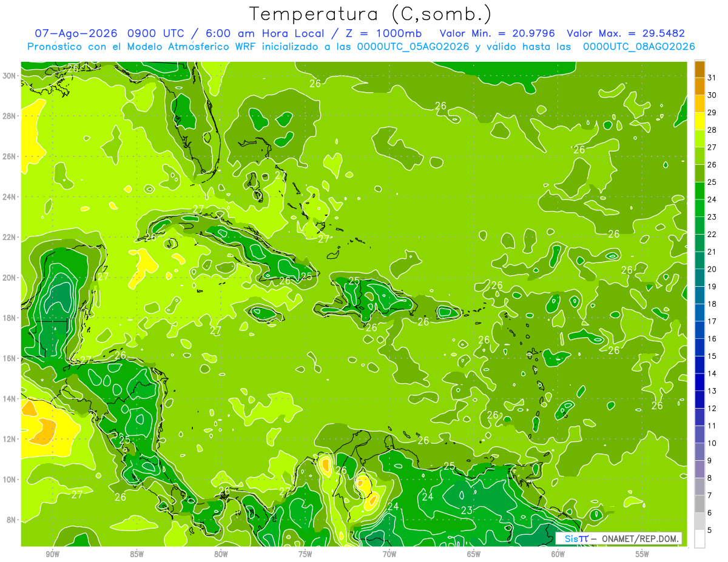Image resolution: width=728 pixels, height=562 pixels.
Task: Click the title "Temperatura (C,somb.)"
Action: pos(371,14)
